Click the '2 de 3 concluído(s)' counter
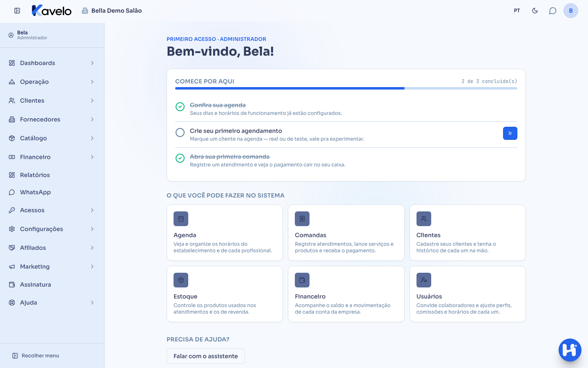 [x=489, y=81]
